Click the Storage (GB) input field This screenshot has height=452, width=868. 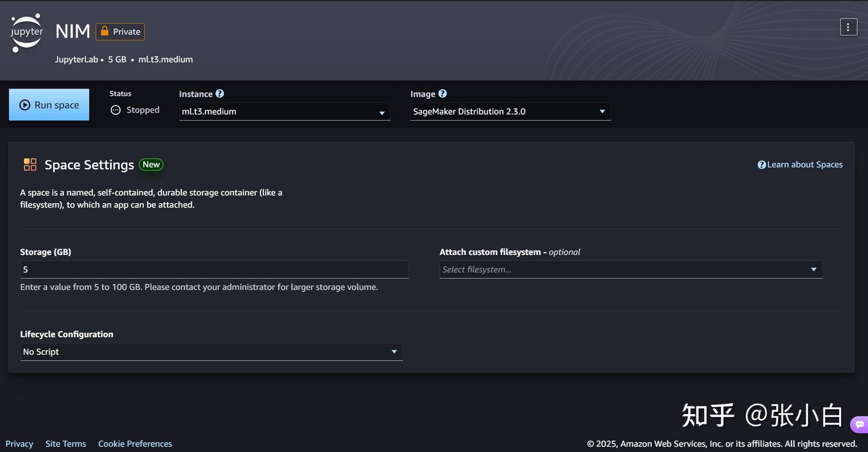click(x=214, y=269)
